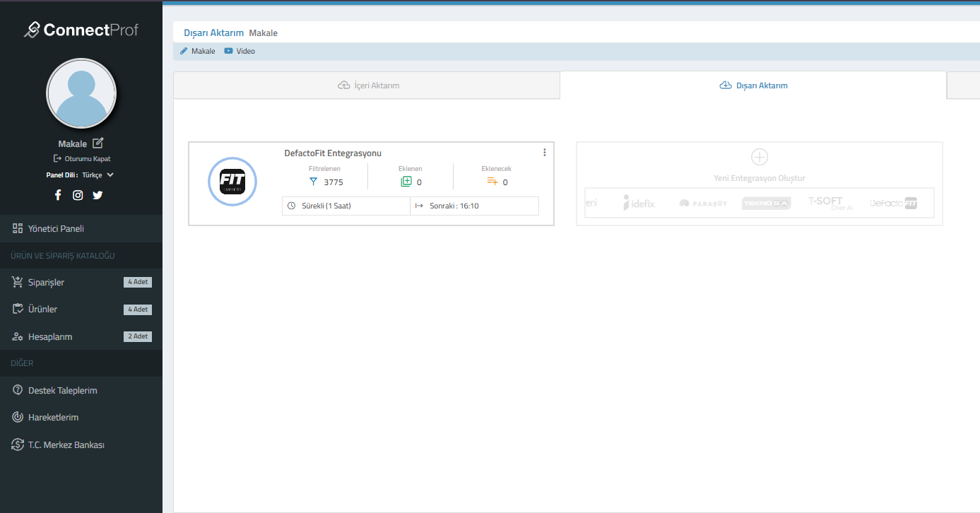Open the three-dot menu on DefactoFit card
980x513 pixels.
[x=544, y=153]
